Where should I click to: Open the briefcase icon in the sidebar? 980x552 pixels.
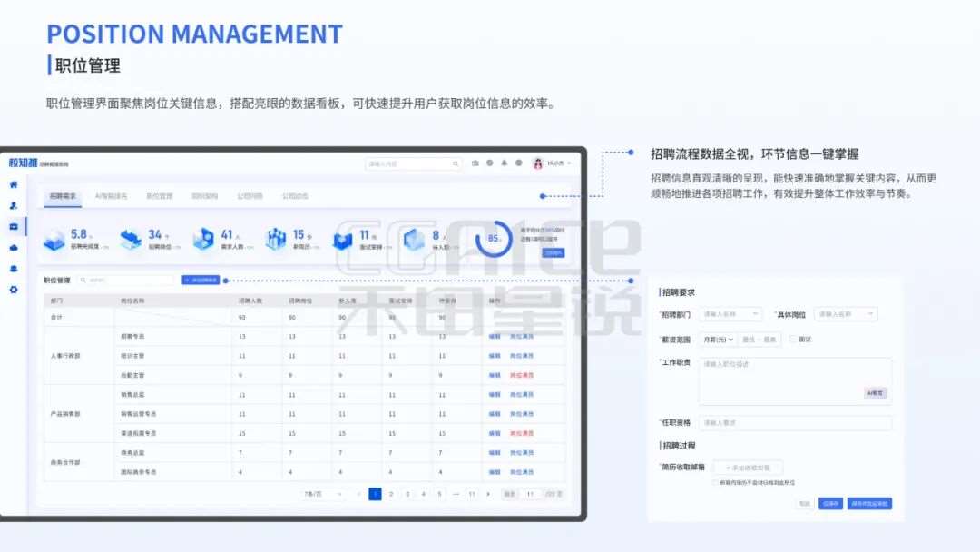pyautogui.click(x=13, y=226)
